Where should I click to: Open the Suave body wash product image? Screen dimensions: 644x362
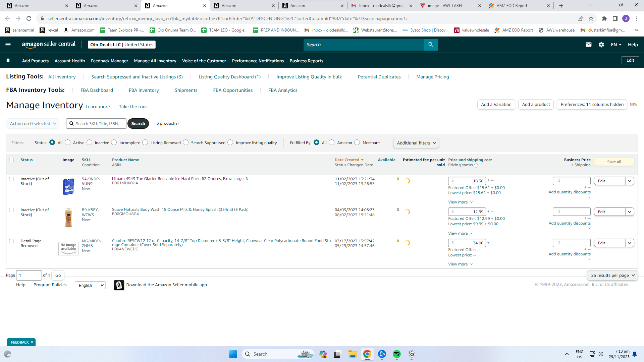pyautogui.click(x=68, y=218)
